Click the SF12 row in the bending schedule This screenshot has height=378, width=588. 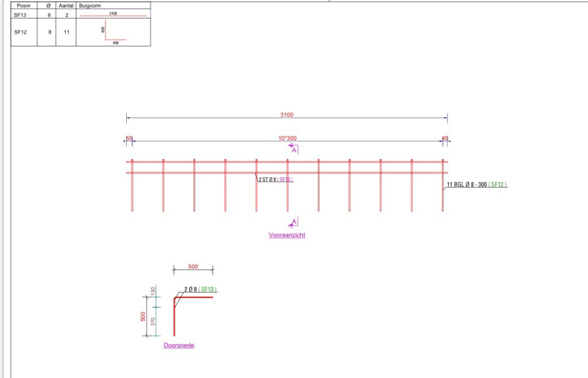80,32
